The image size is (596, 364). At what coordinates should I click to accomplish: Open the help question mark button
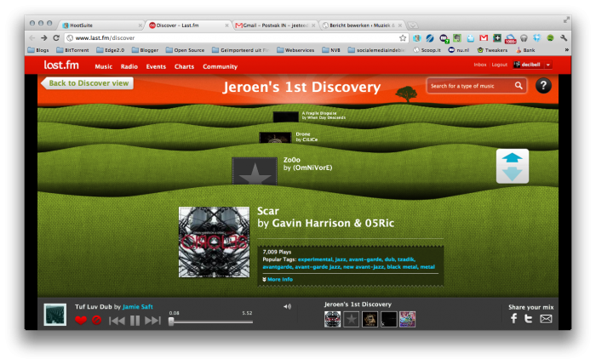pyautogui.click(x=543, y=85)
